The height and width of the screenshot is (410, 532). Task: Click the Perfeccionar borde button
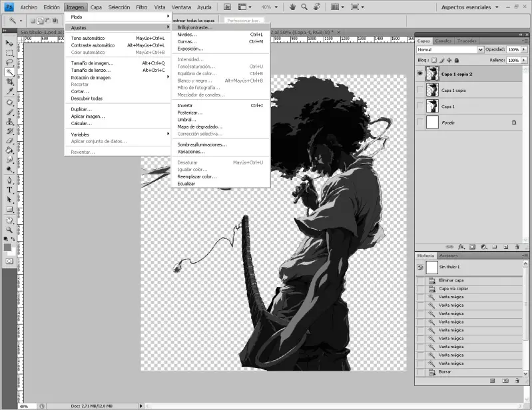(x=244, y=21)
